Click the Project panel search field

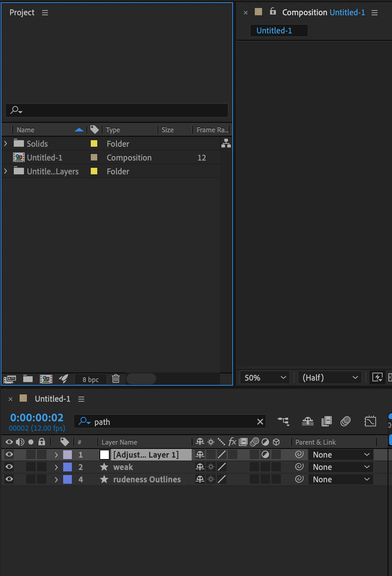pyautogui.click(x=117, y=110)
